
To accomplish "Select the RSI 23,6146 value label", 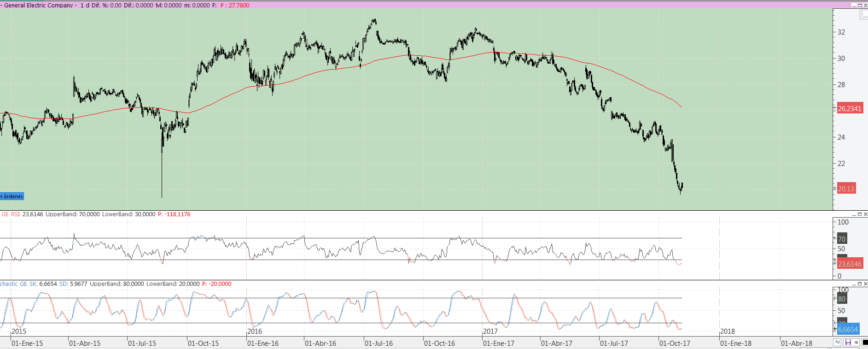I will pyautogui.click(x=849, y=264).
